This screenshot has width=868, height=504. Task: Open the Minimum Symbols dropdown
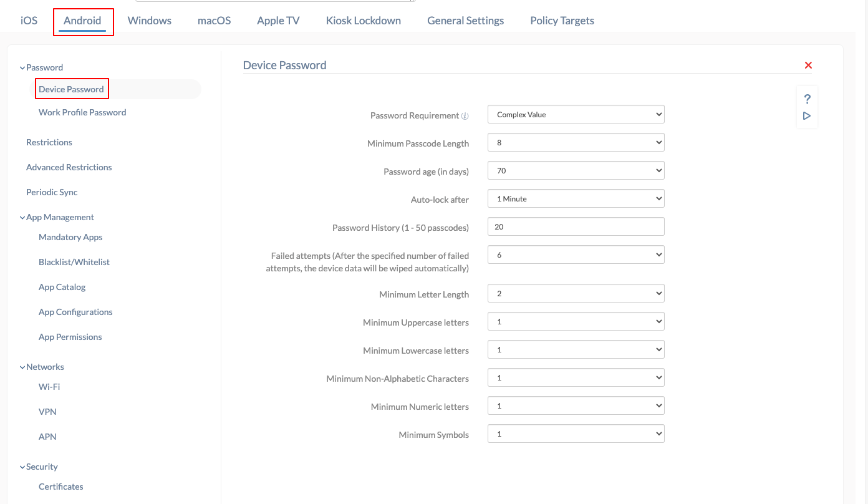[575, 434]
